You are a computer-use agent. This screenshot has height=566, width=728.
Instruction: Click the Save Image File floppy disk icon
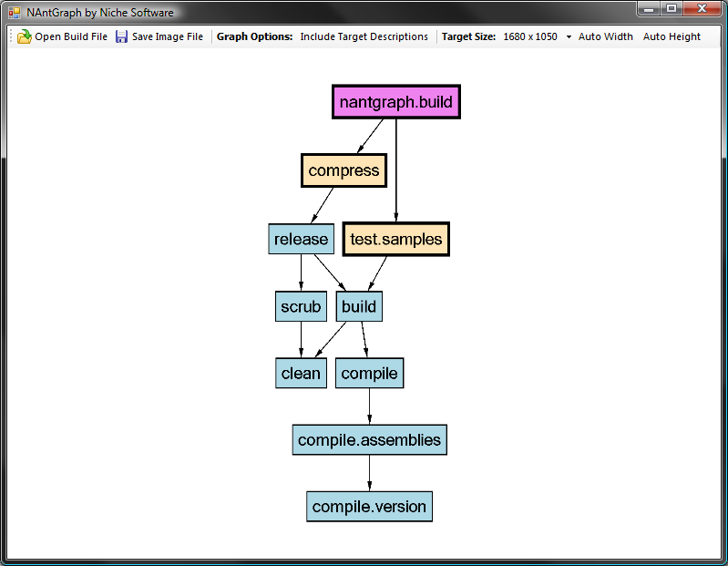(121, 36)
